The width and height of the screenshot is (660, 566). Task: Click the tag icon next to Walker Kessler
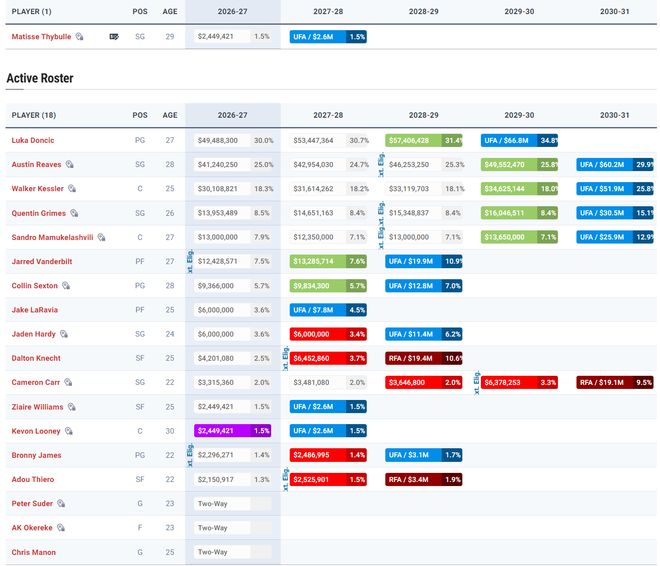[x=72, y=189]
